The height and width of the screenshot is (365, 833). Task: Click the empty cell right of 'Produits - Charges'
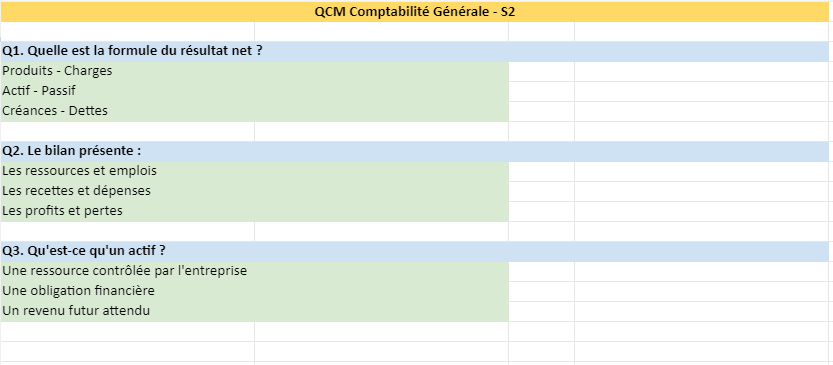coord(541,71)
